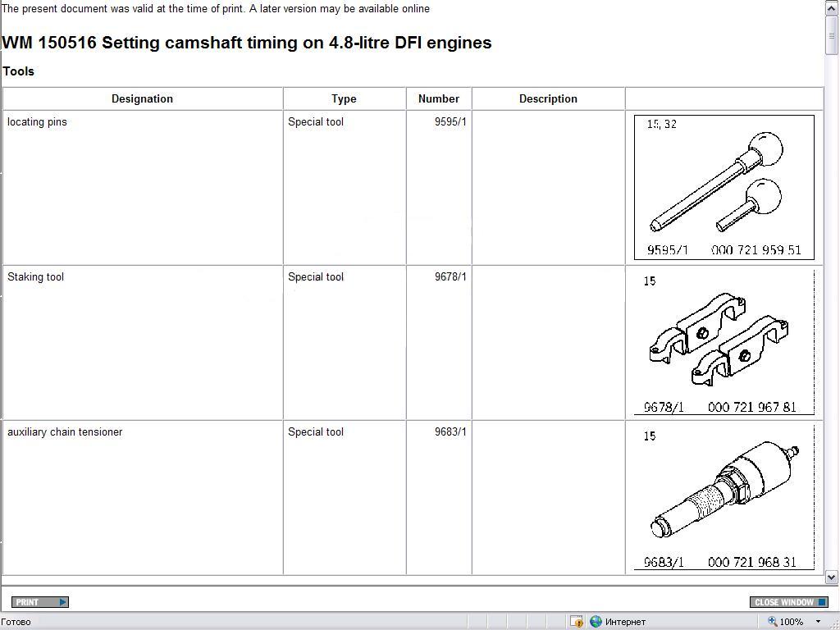840x630 pixels.
Task: Click the locating pins 9595/1 illustration
Action: (x=724, y=187)
